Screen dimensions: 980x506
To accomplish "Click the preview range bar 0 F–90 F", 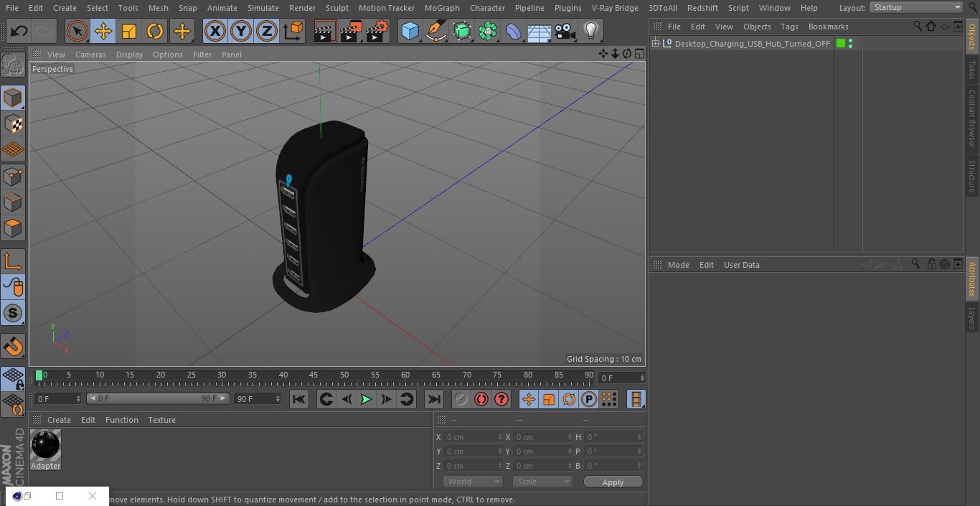I will click(x=158, y=398).
